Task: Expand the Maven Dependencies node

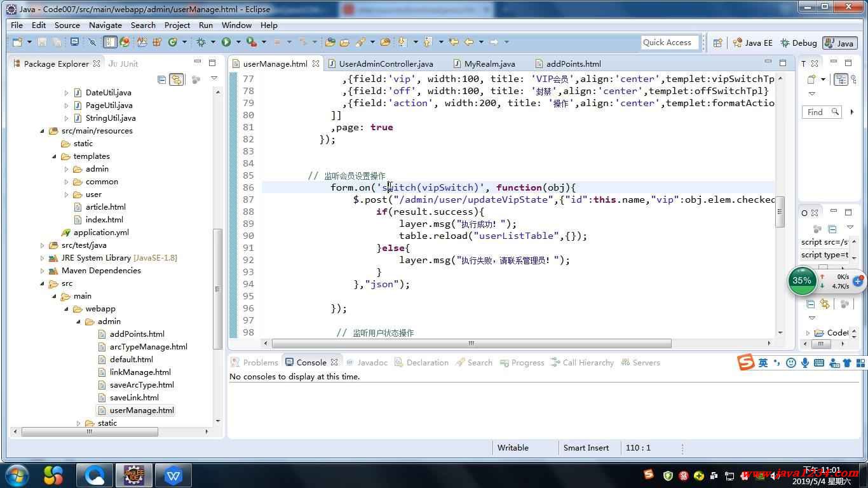Action: click(43, 271)
